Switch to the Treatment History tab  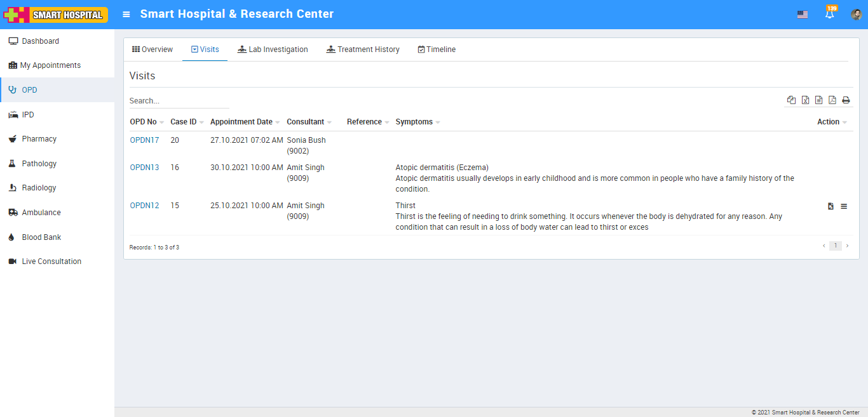click(x=363, y=50)
